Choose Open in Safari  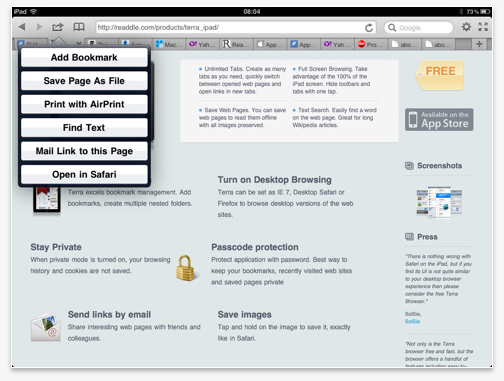coord(84,174)
